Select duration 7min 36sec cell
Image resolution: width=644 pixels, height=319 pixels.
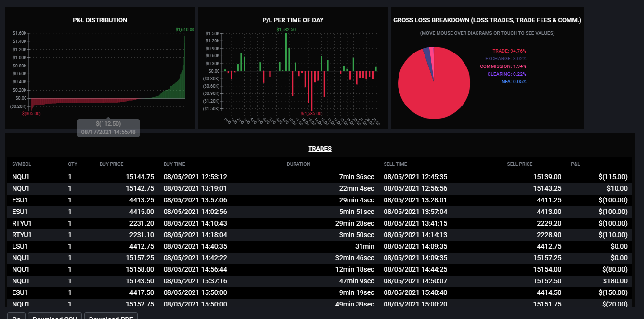[357, 177]
